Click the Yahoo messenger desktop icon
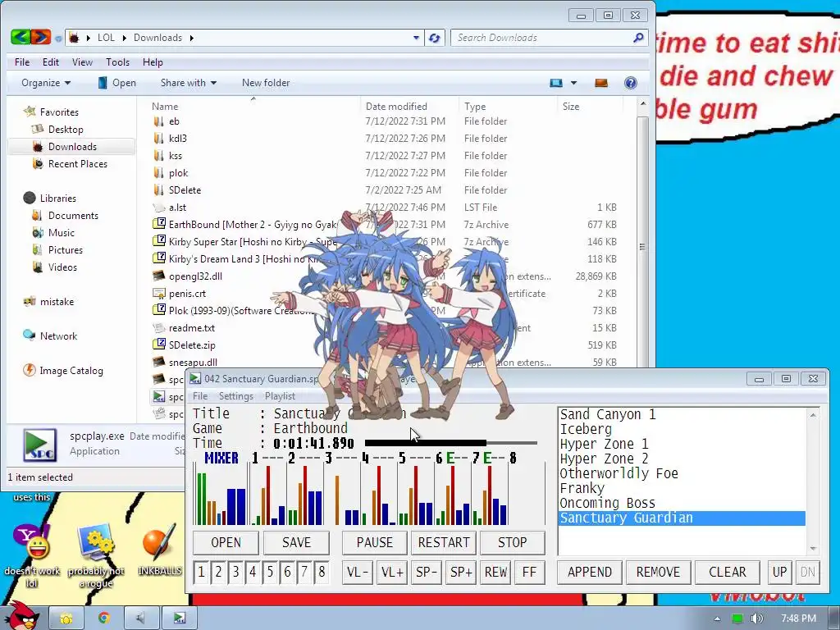 click(x=32, y=542)
